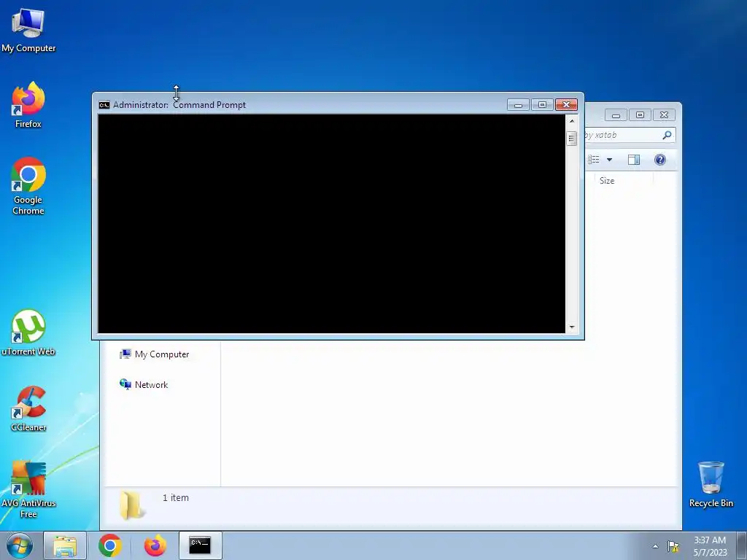
Task: Minimize the Command Prompt window
Action: 519,105
